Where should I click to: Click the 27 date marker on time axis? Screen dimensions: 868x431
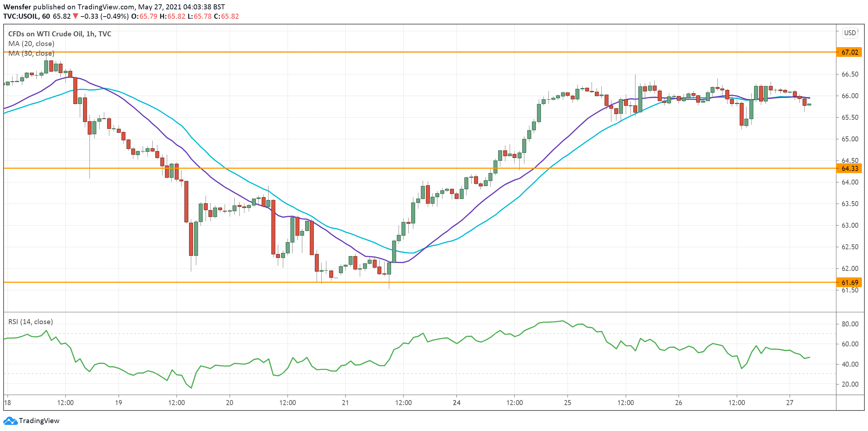tap(789, 403)
